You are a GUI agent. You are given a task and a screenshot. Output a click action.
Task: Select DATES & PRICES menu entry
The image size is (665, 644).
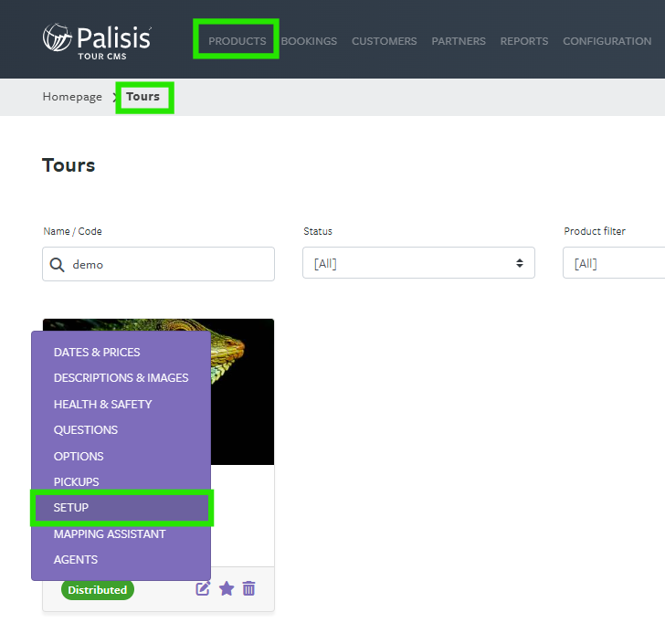pyautogui.click(x=97, y=352)
